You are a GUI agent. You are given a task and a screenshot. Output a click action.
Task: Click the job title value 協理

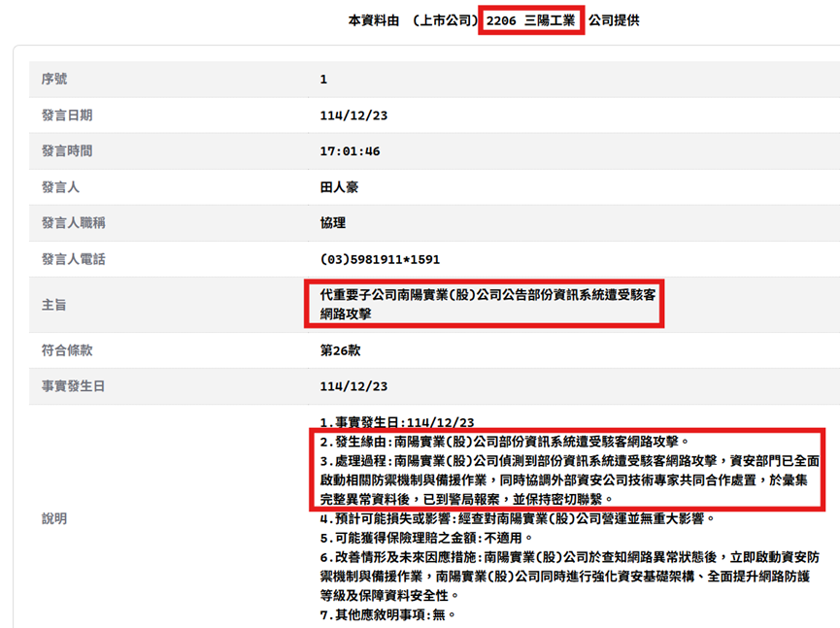(332, 223)
